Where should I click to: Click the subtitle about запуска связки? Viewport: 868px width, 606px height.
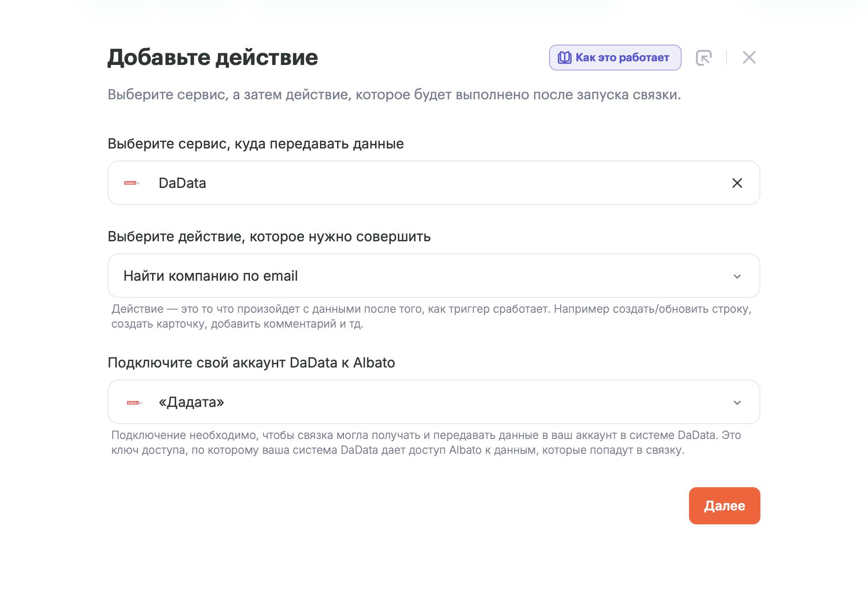click(394, 95)
